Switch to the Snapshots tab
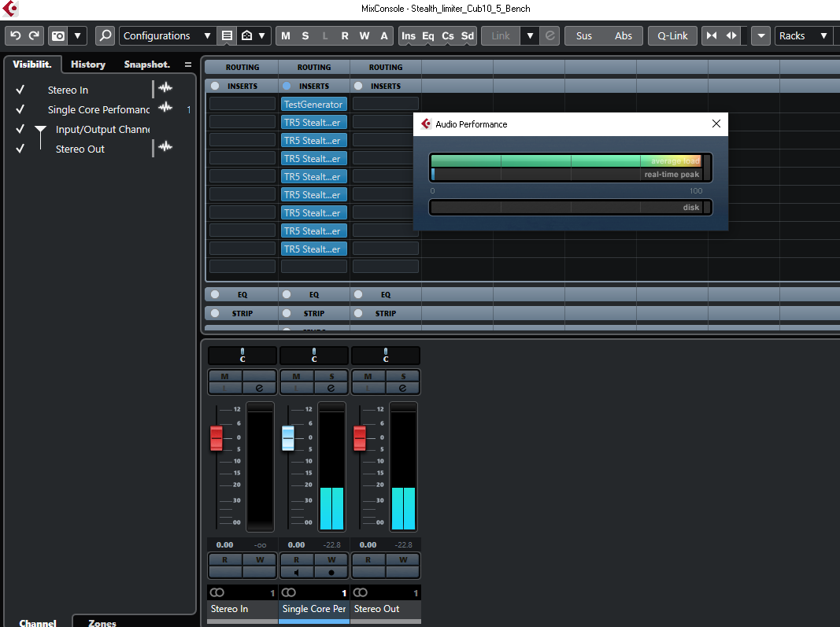Viewport: 840px width, 627px height. point(146,65)
